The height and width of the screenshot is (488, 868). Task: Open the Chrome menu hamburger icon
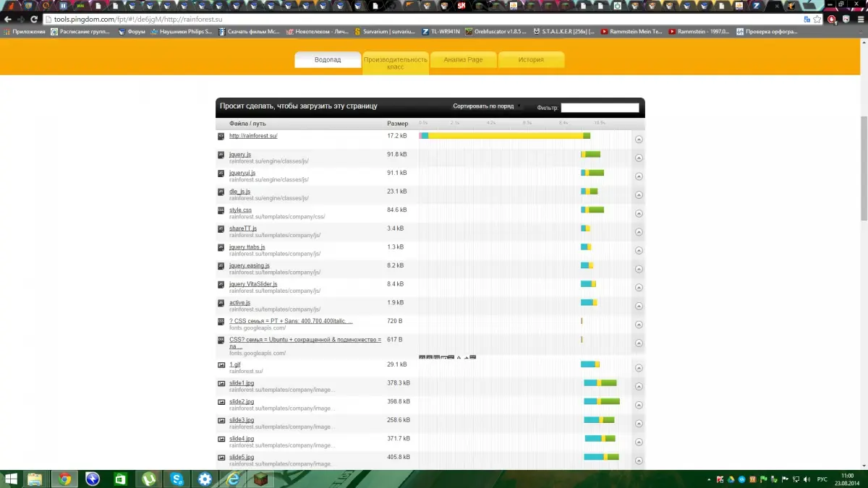pos(860,20)
